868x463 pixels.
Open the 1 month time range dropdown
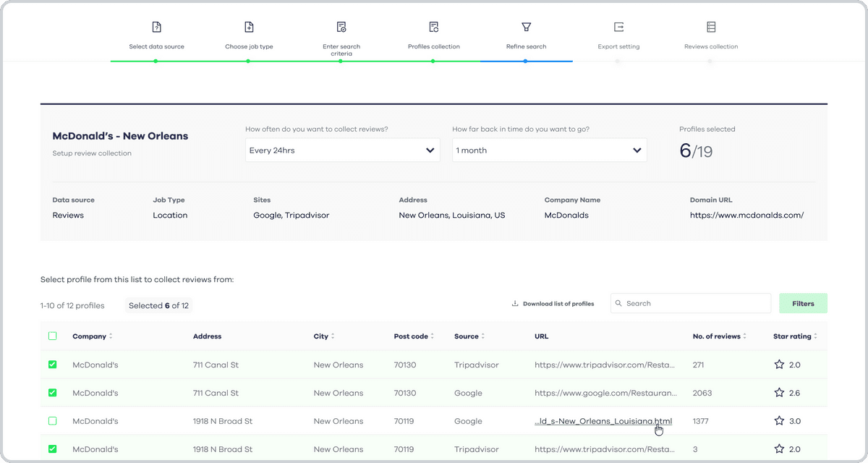[549, 150]
